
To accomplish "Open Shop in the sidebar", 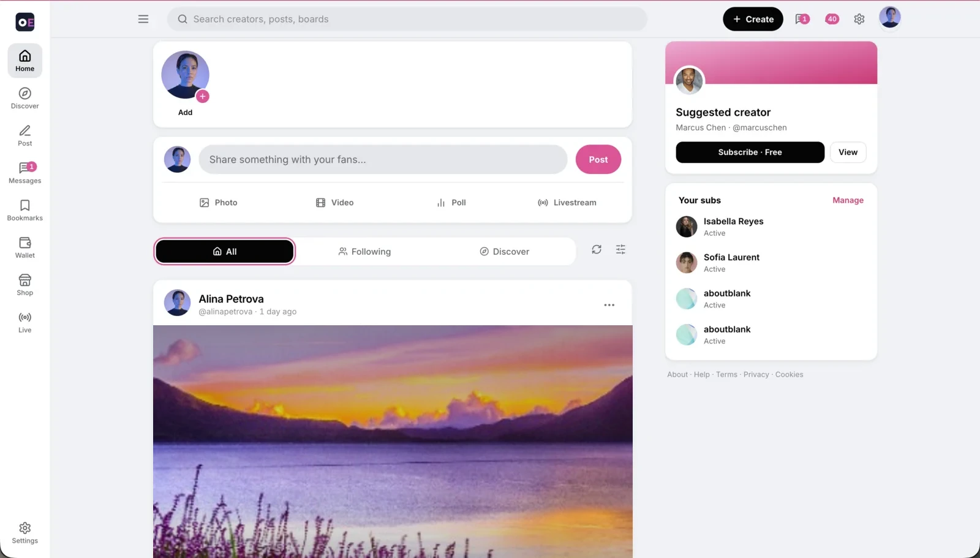I will click(24, 285).
